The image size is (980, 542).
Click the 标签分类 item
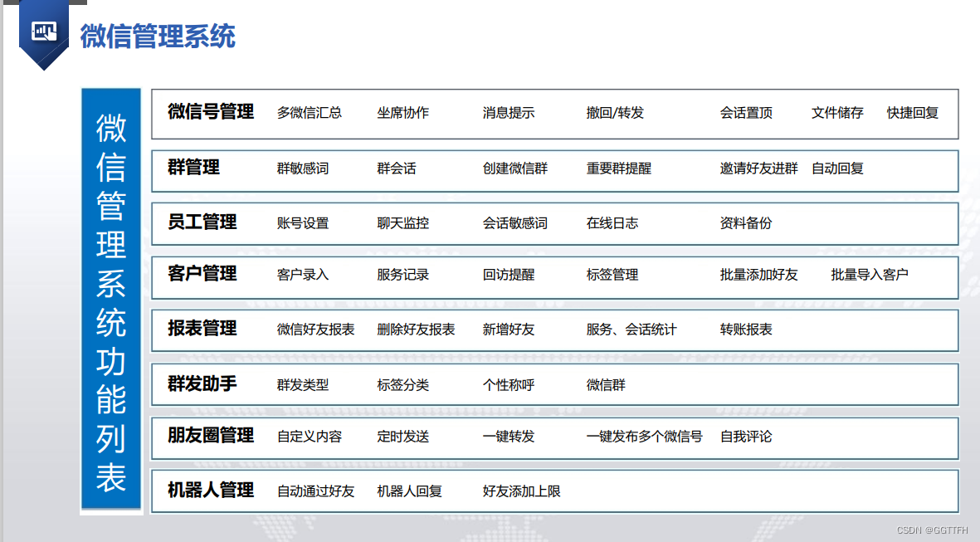click(x=403, y=385)
